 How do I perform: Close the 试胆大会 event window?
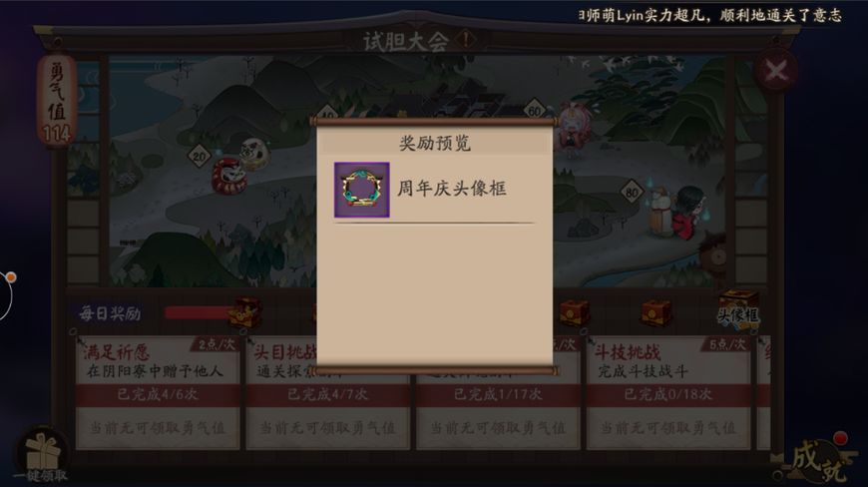coord(776,70)
